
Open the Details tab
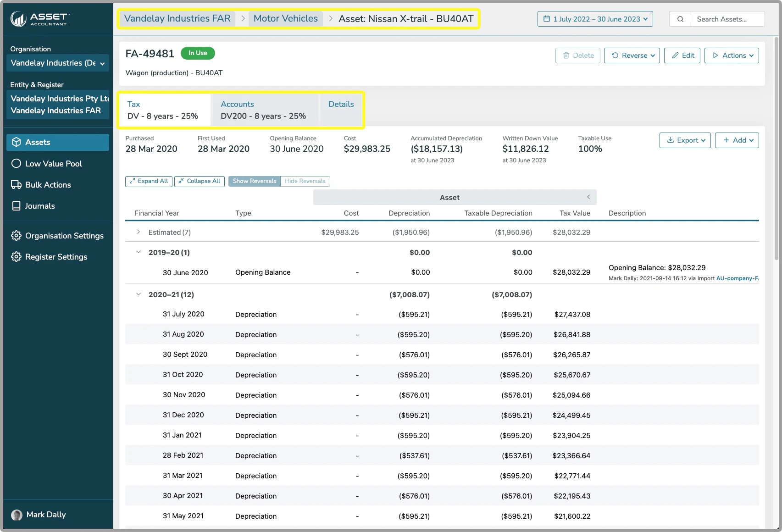point(341,104)
